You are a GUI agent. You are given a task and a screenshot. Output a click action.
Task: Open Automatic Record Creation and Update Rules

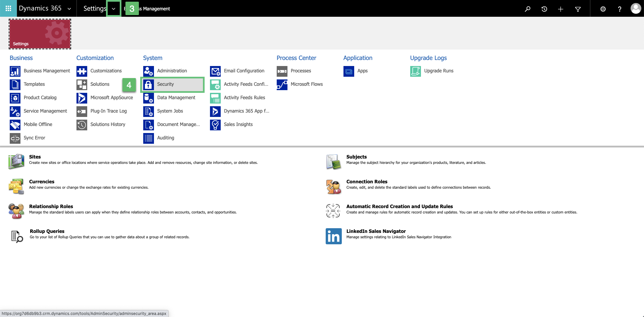pos(399,206)
